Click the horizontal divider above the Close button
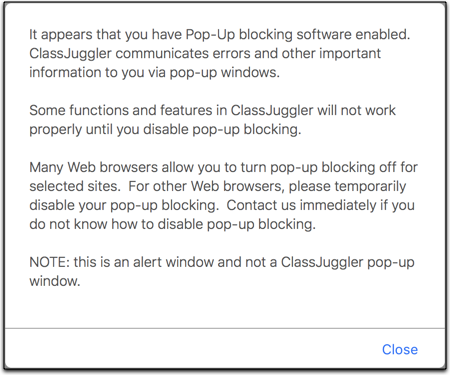The width and height of the screenshot is (450, 375). click(225, 328)
